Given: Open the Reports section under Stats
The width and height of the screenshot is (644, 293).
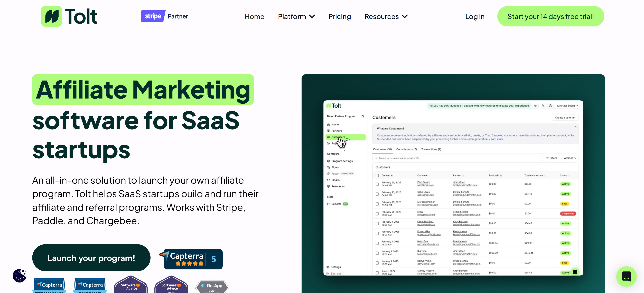Looking at the screenshot, I should click(x=337, y=204).
